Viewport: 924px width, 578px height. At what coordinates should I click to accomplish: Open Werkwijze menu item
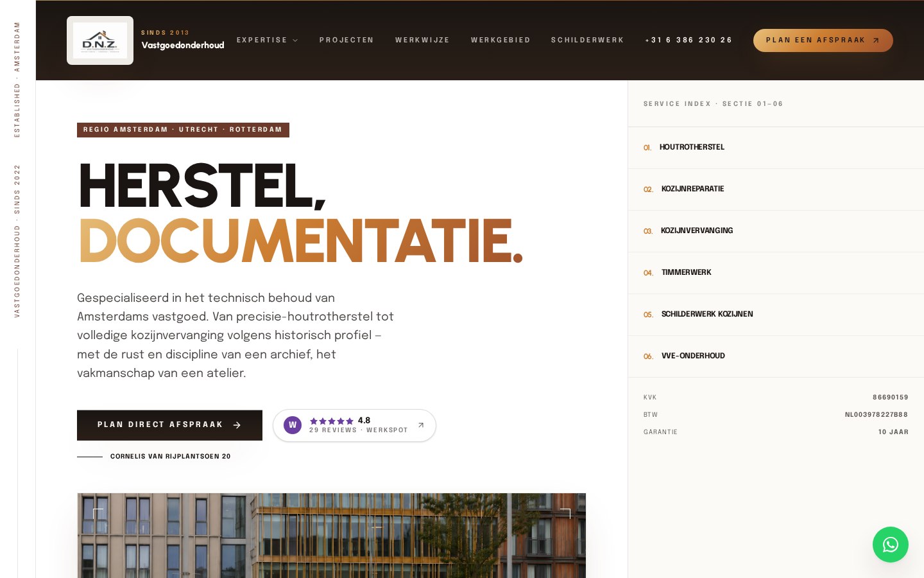[x=422, y=40]
